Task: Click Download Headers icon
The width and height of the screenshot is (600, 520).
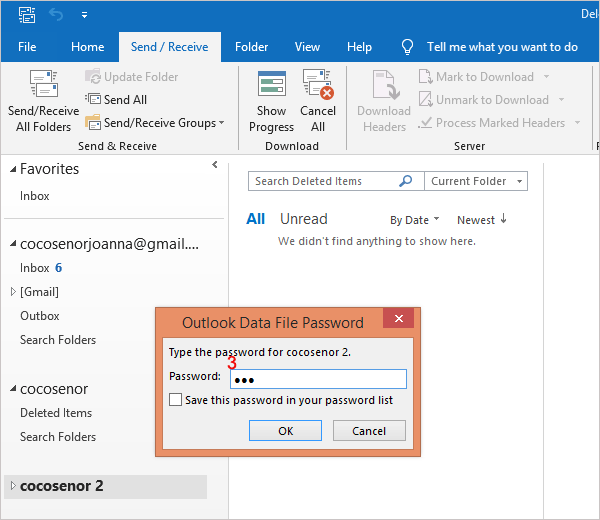Action: pyautogui.click(x=386, y=84)
